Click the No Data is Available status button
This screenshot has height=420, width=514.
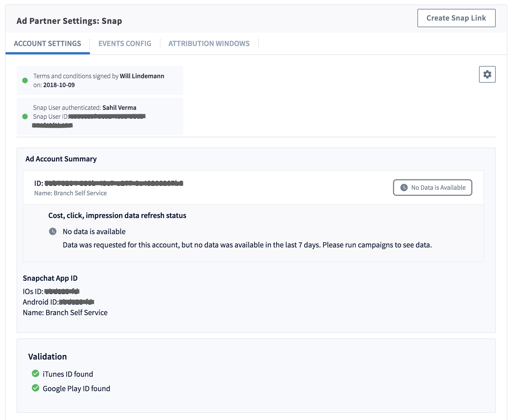(432, 188)
